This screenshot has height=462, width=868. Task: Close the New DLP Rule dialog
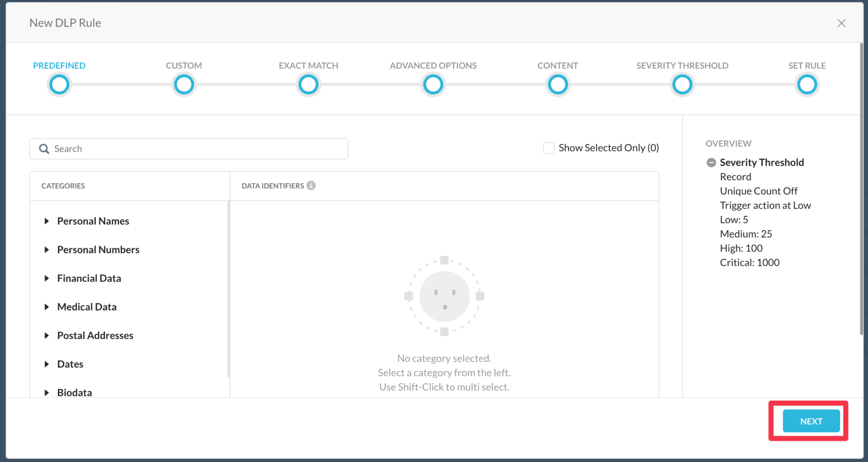pos(841,23)
